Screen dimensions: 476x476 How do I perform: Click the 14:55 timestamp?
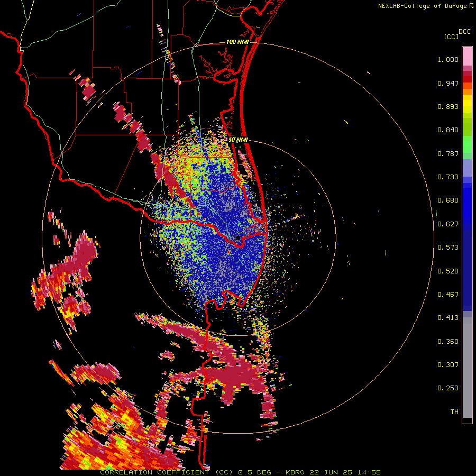pyautogui.click(x=369, y=472)
